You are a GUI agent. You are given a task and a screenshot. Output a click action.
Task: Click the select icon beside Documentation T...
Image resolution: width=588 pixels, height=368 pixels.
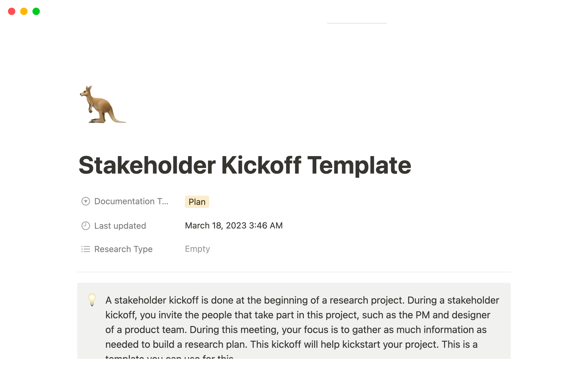point(86,201)
